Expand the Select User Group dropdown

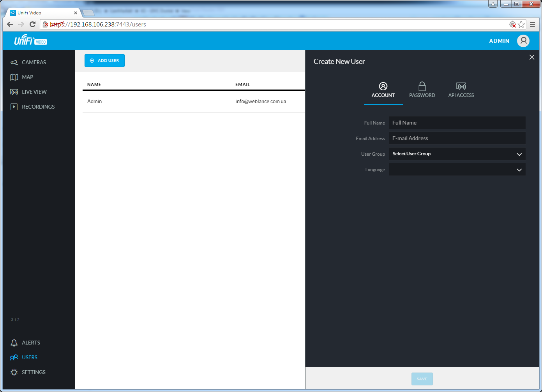pyautogui.click(x=457, y=154)
